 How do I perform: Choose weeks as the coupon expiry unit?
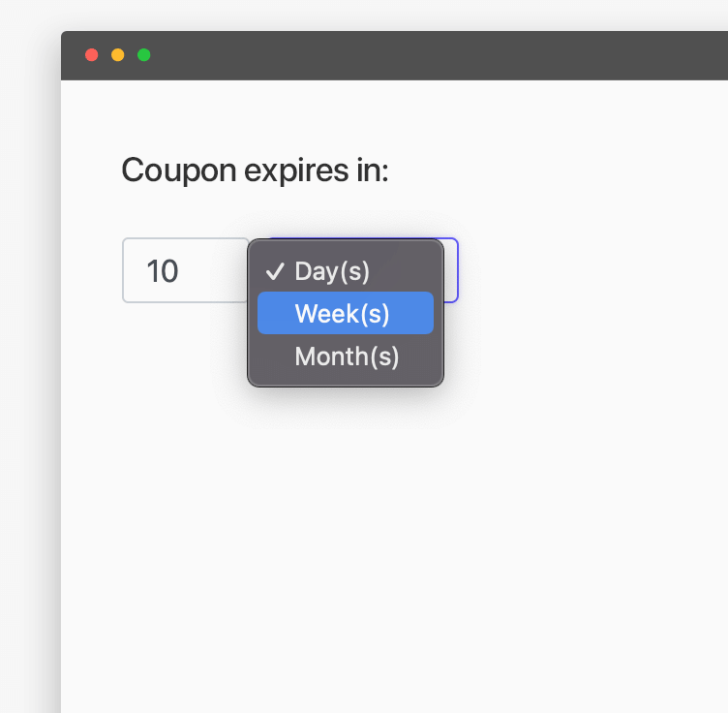345,314
